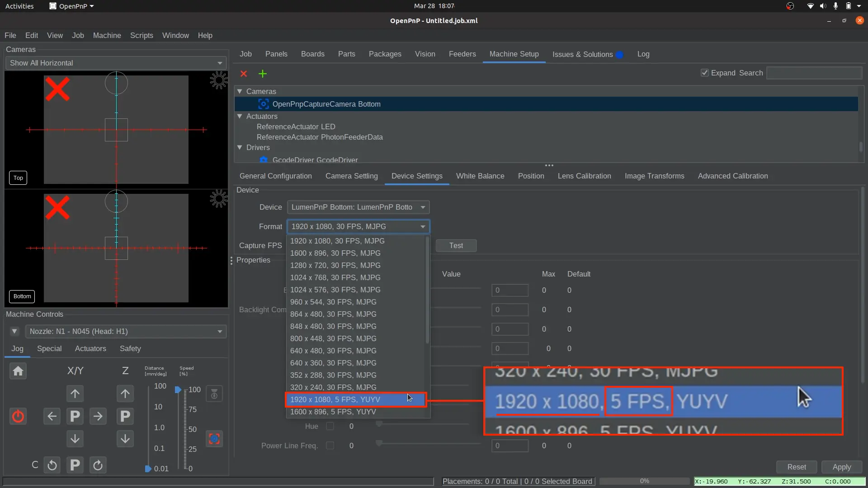Image resolution: width=868 pixels, height=488 pixels.
Task: Open the Machine menu
Action: [107, 35]
